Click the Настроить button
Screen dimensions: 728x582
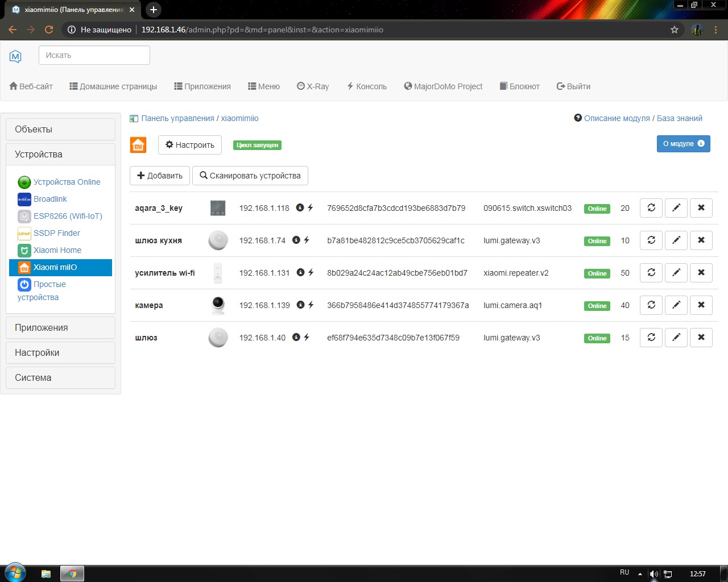pos(190,145)
